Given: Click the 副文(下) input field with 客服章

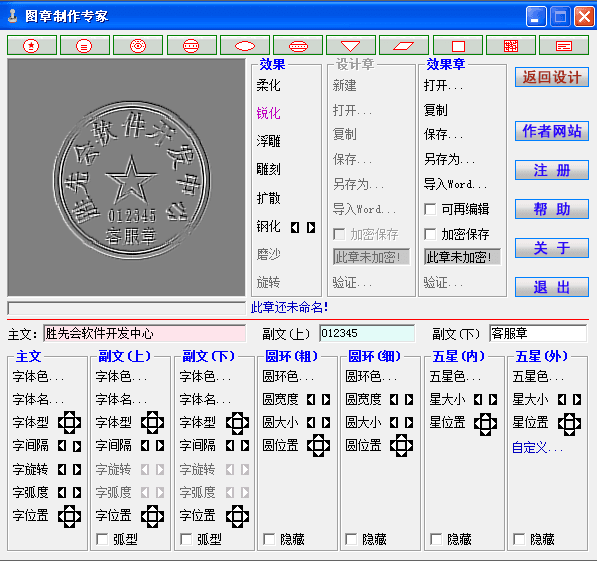Looking at the screenshot, I should click(538, 334).
